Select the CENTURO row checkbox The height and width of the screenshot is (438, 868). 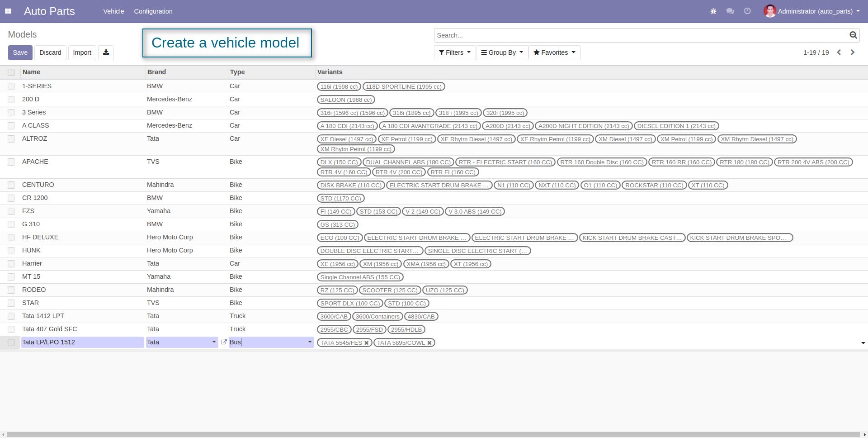(x=11, y=185)
